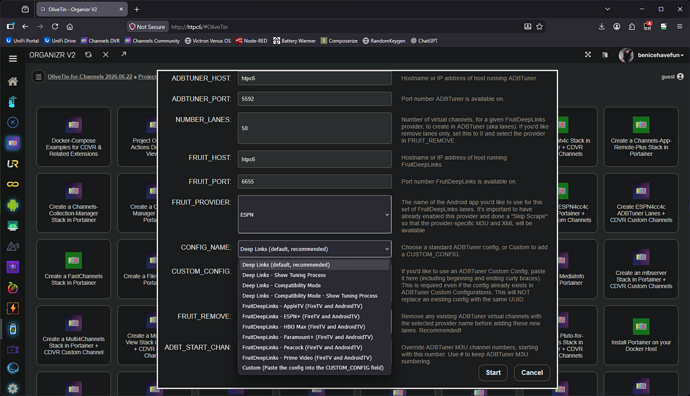Click the Cancel button
The image size is (690, 396).
(x=532, y=373)
